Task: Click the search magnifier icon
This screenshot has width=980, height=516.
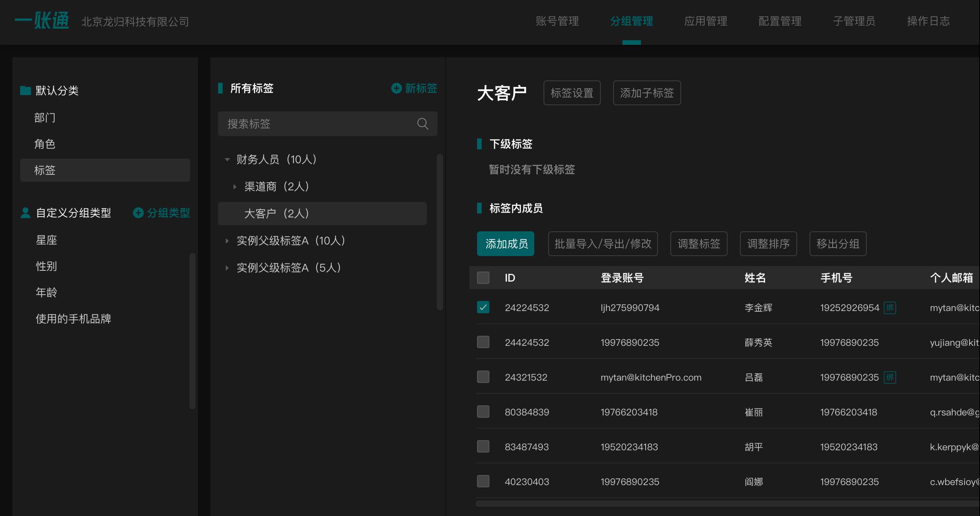Action: (423, 124)
